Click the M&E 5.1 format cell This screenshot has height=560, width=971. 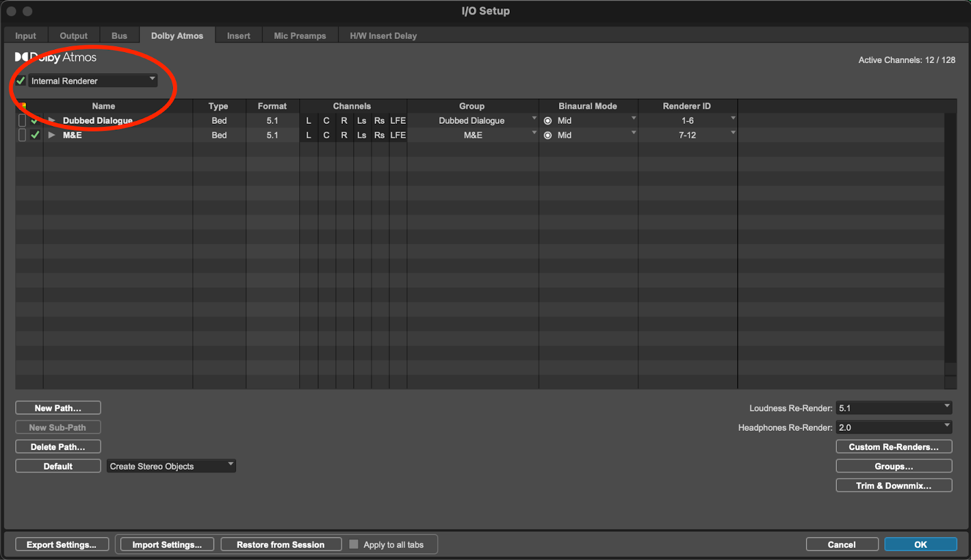[272, 135]
